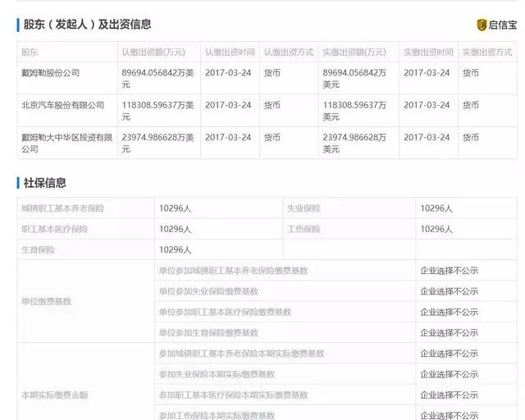The image size is (525, 420).
Task: Click the 职工基本医疗保险 label
Action: (55, 229)
